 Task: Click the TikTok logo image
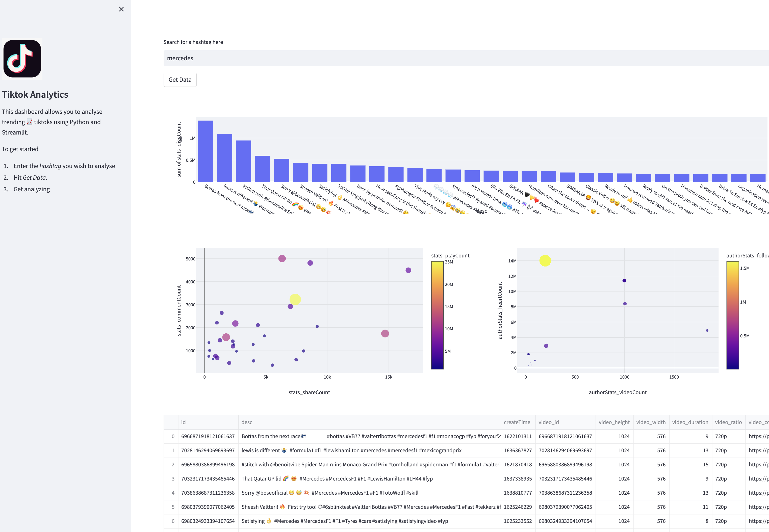coord(22,59)
